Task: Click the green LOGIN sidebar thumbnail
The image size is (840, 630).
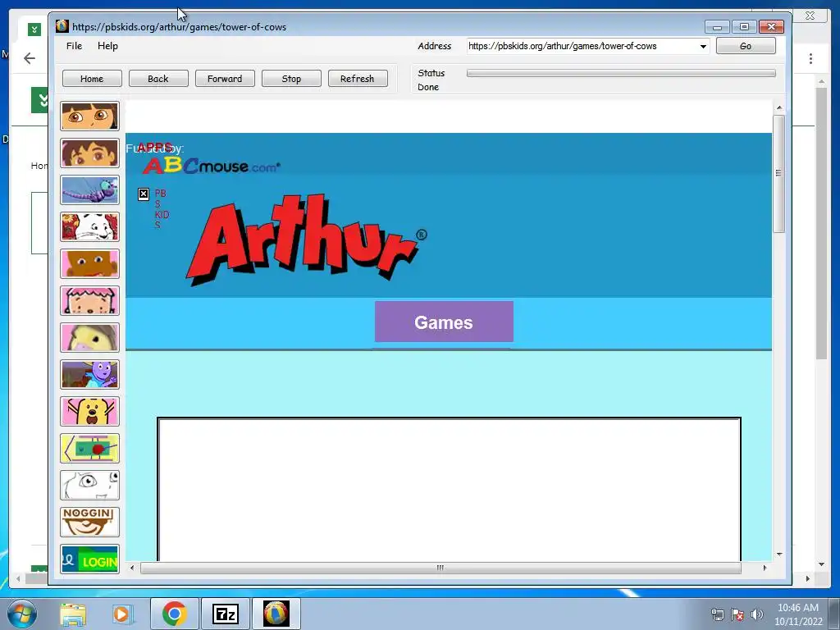Action: (89, 559)
